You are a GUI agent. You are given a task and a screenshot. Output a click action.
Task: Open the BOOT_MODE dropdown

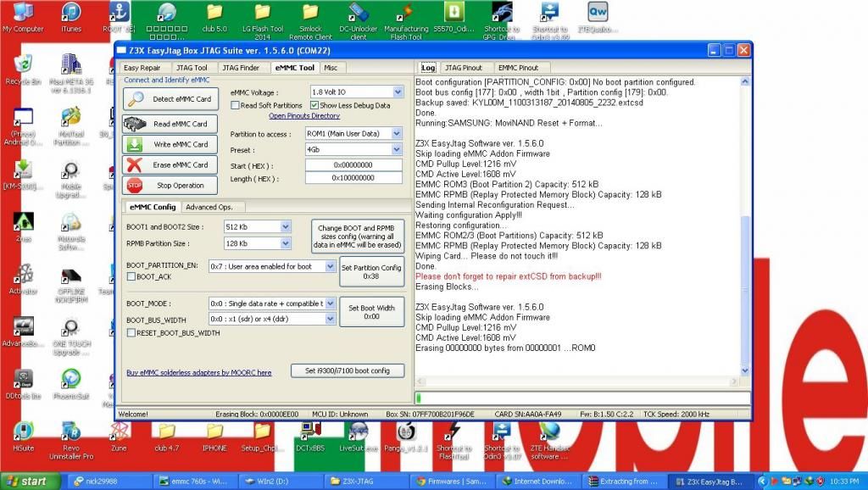(330, 303)
